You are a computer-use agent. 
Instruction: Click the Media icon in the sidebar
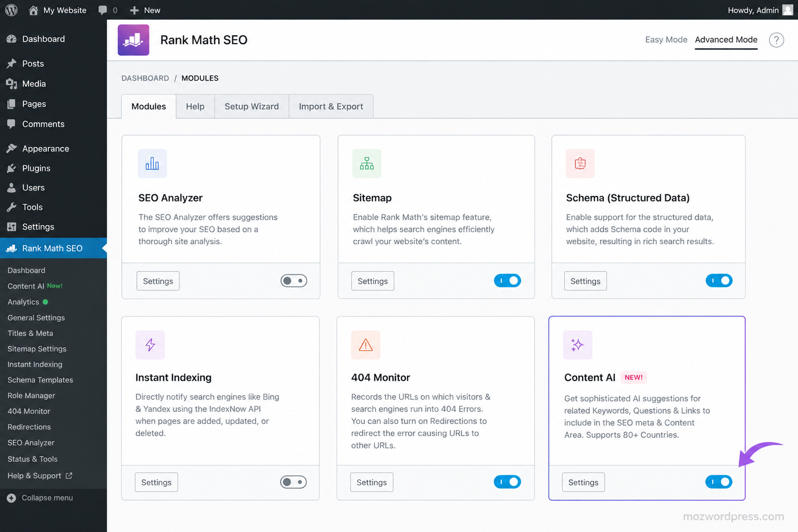pyautogui.click(x=11, y=84)
